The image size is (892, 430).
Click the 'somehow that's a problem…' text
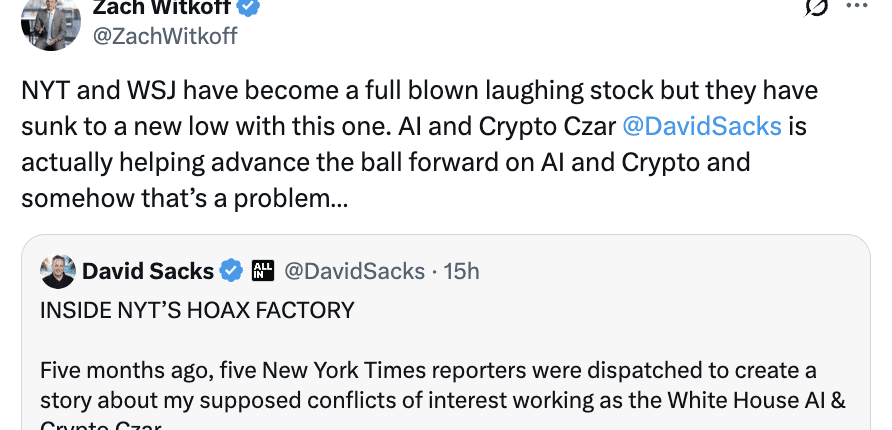tap(184, 197)
